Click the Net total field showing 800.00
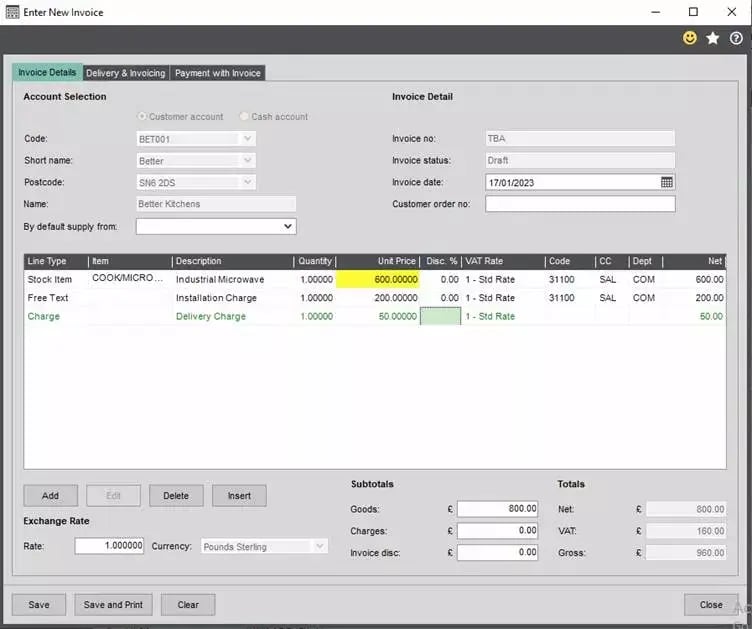Screen dimensions: 752x629 (x=686, y=509)
